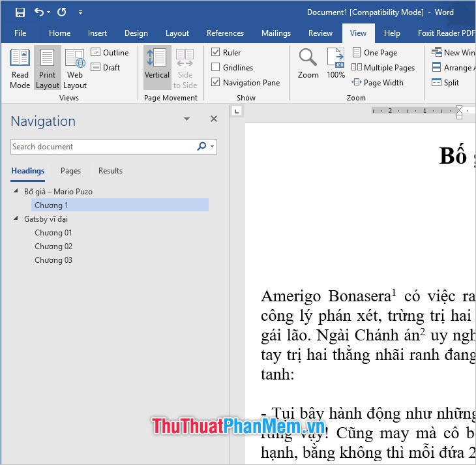Click the Bố title heading text
Screen dimensions: 476x465
pyautogui.click(x=453, y=155)
